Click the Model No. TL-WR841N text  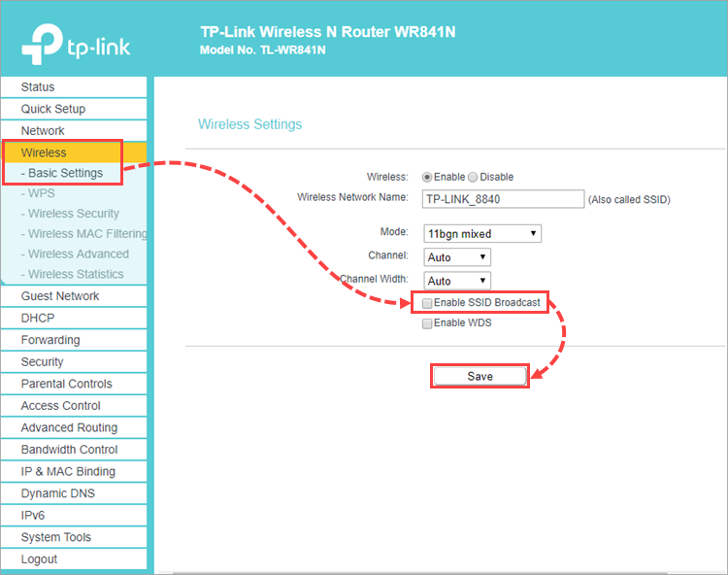263,51
